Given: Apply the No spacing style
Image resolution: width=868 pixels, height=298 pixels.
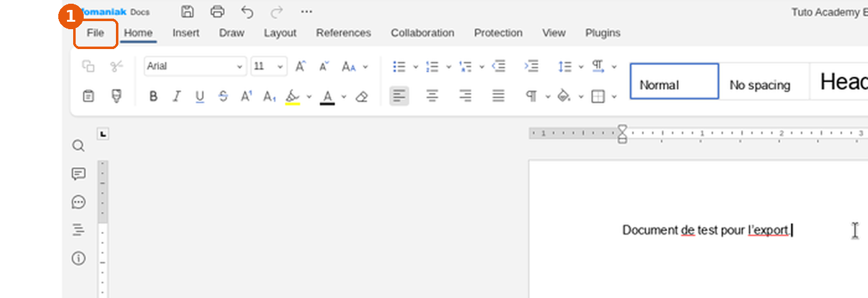Looking at the screenshot, I should click(x=764, y=81).
